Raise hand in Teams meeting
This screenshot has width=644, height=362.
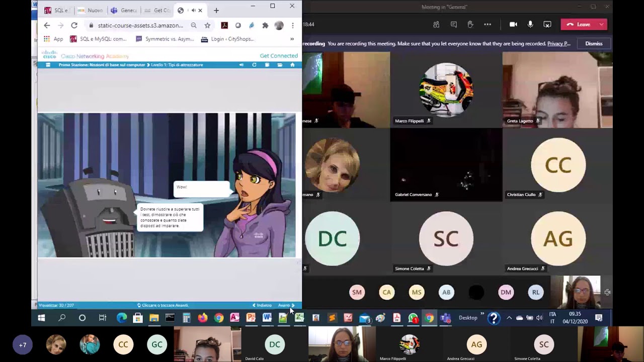[470, 24]
